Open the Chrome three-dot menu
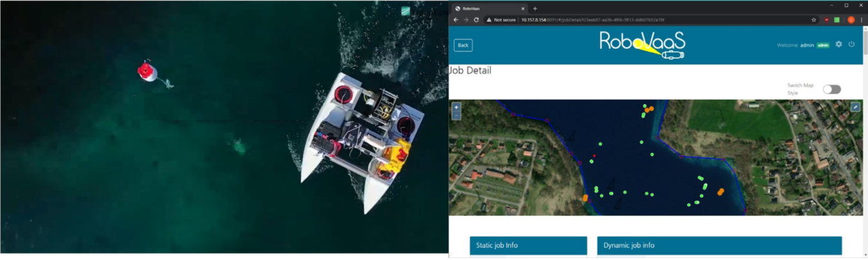Image resolution: width=868 pixels, height=260 pixels. (x=861, y=20)
